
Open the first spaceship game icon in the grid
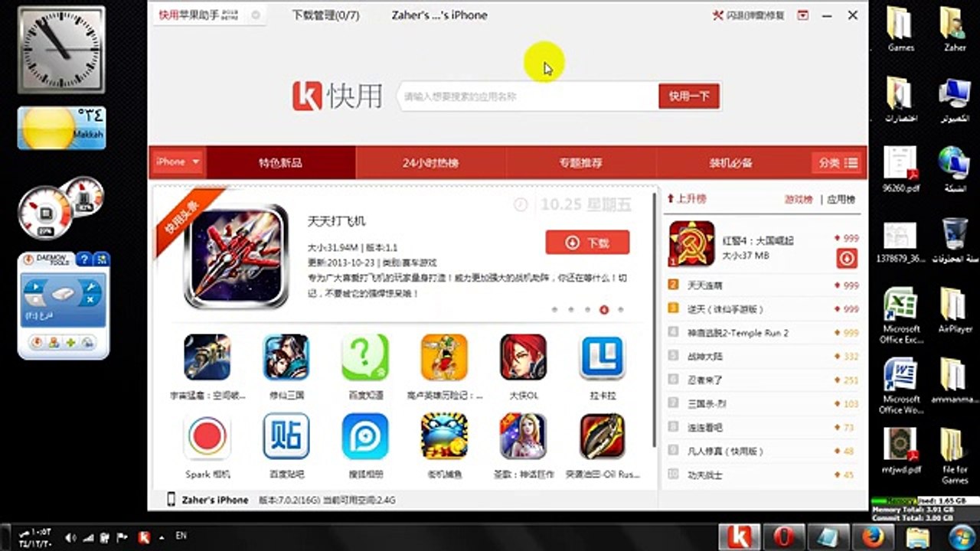point(207,357)
